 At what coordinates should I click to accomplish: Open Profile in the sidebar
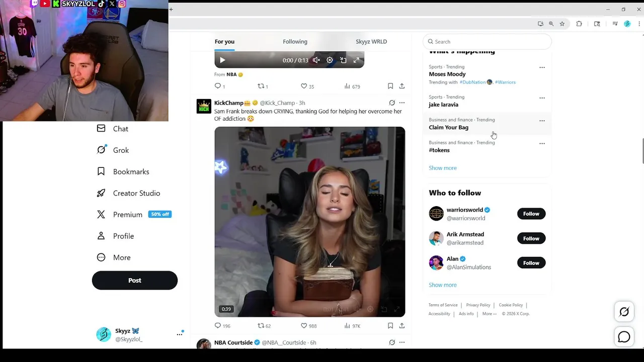click(x=116, y=236)
